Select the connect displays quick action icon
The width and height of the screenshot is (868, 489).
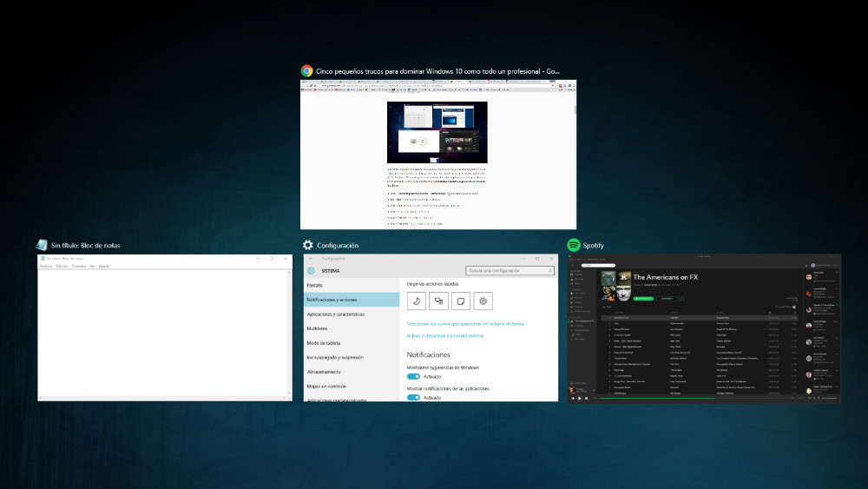(438, 301)
